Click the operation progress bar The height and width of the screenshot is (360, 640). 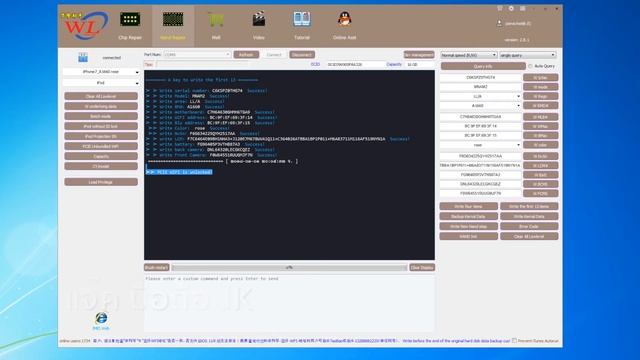[289, 267]
